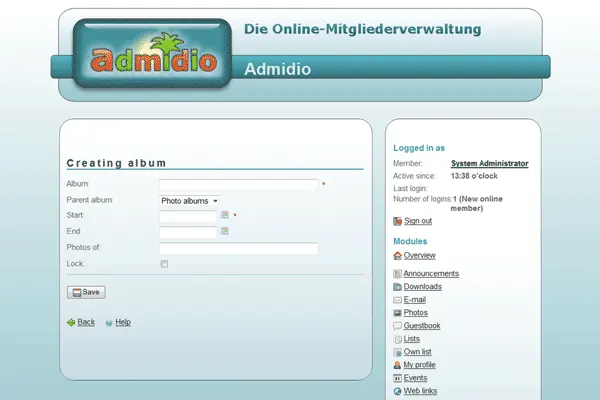The image size is (600, 400).
Task: Open the Downloads module
Action: click(x=422, y=287)
